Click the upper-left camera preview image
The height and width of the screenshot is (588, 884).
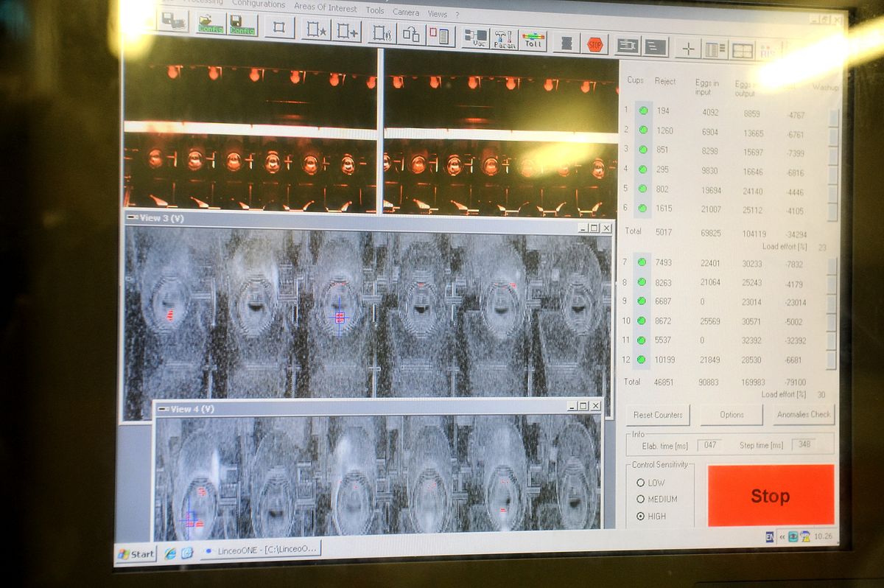click(250, 130)
